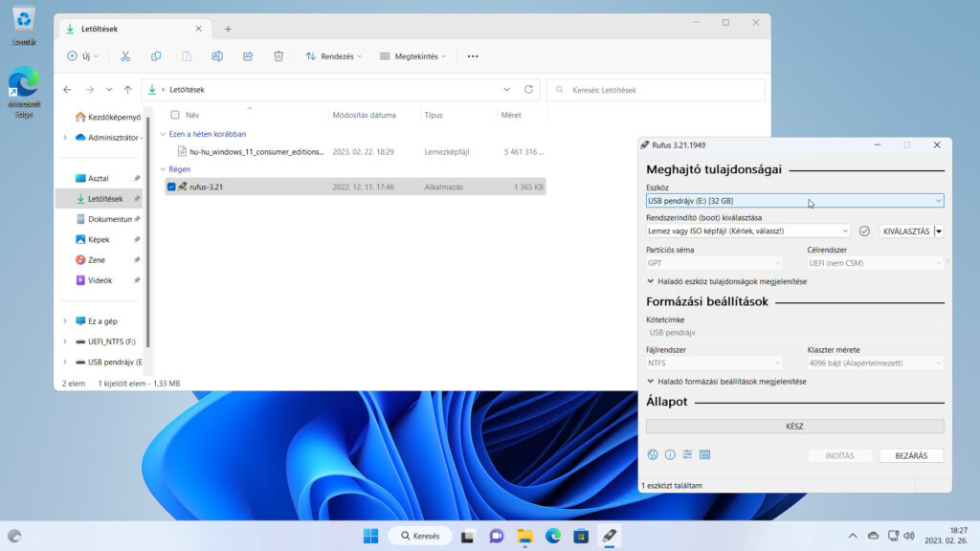Uncheck the rufus-3.21 file checkbox
Image resolution: width=980 pixels, height=551 pixels.
[171, 187]
